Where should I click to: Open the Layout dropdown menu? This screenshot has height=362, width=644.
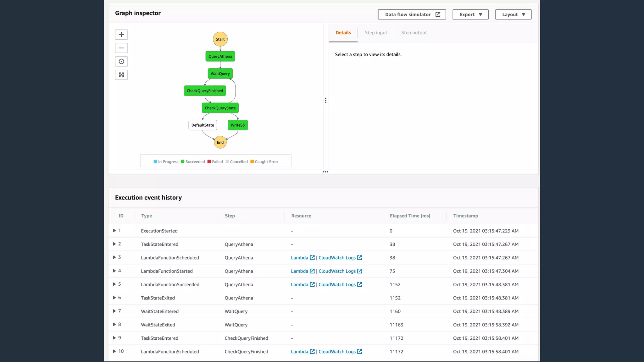coord(513,14)
